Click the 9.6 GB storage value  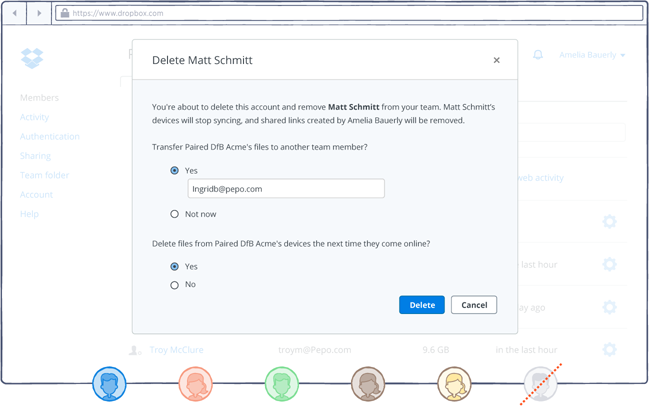click(x=436, y=350)
